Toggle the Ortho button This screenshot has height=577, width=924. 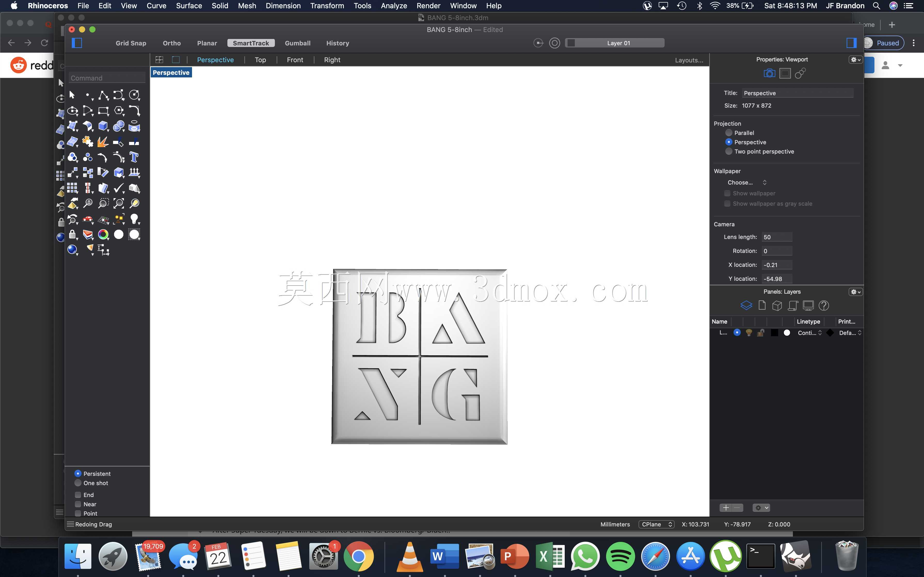(x=172, y=43)
